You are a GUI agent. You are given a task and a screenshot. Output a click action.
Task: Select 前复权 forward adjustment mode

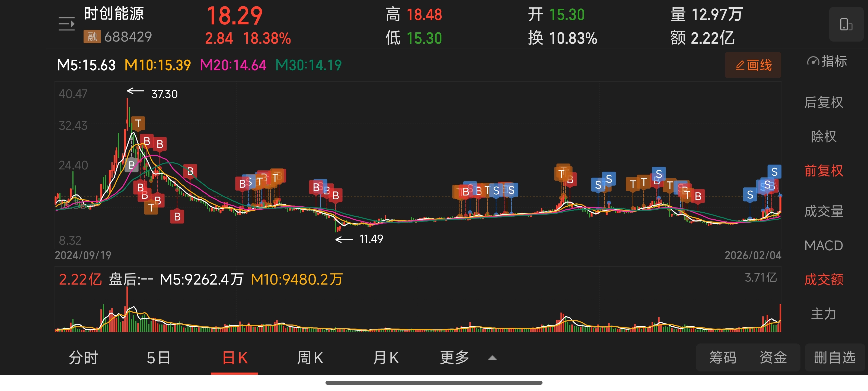click(823, 171)
